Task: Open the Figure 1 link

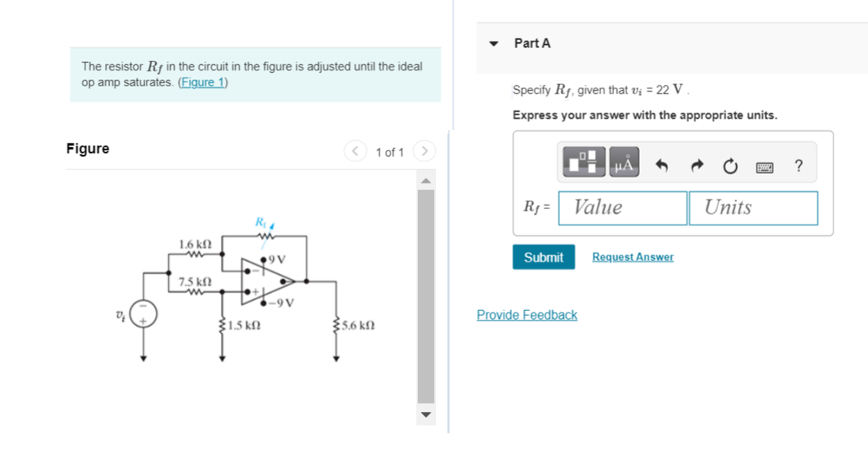Action: [x=203, y=81]
